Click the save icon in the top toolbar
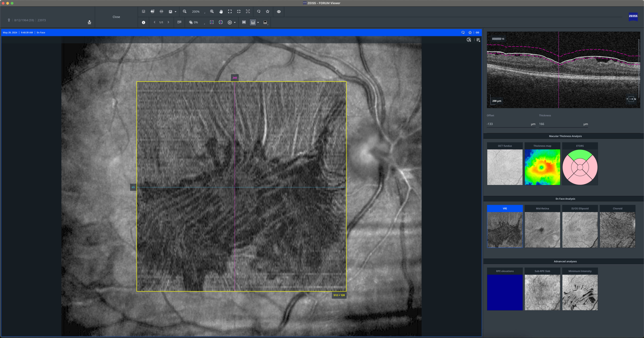The height and width of the screenshot is (338, 644). point(143,12)
